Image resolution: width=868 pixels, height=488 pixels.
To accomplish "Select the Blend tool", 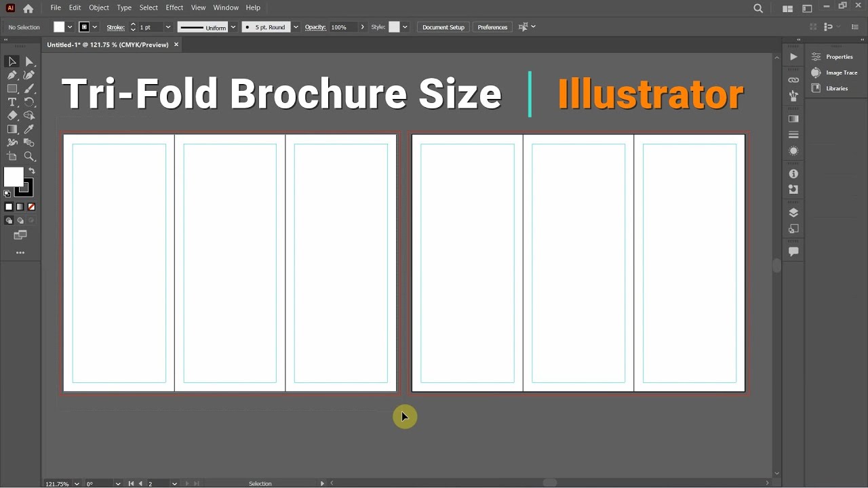I will pos(29,143).
